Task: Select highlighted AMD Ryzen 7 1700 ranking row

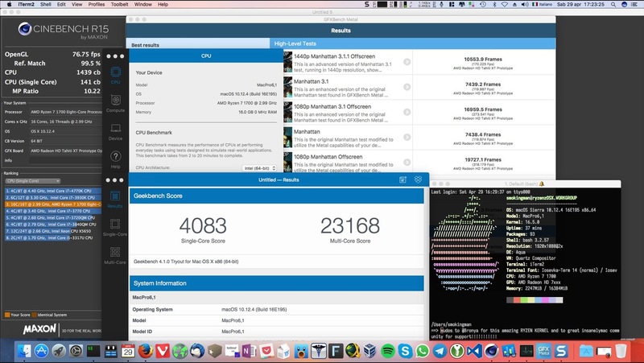Action: pyautogui.click(x=53, y=204)
